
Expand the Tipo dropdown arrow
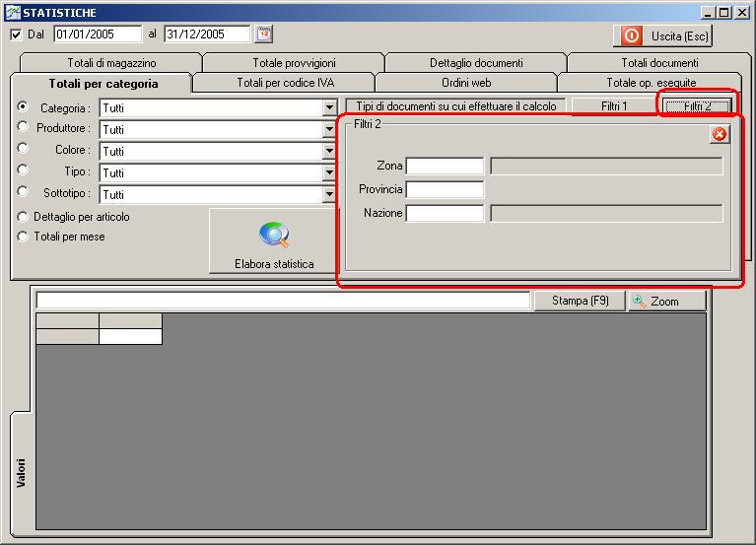(x=329, y=173)
